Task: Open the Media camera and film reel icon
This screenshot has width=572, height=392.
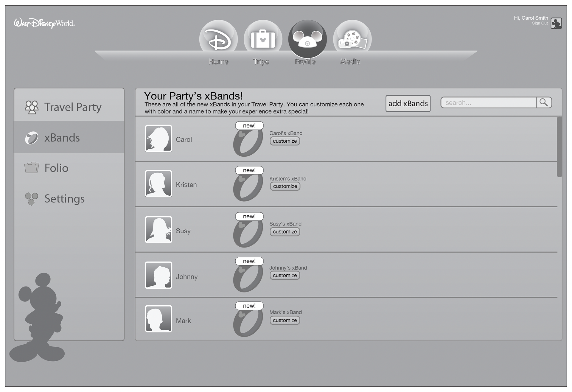Action: (x=352, y=39)
